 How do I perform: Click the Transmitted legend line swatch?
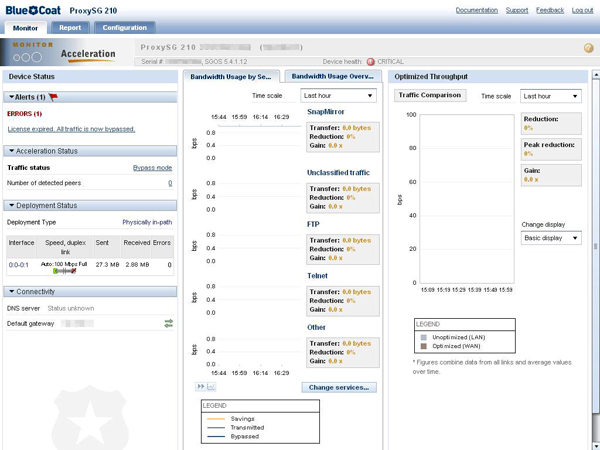coord(216,428)
